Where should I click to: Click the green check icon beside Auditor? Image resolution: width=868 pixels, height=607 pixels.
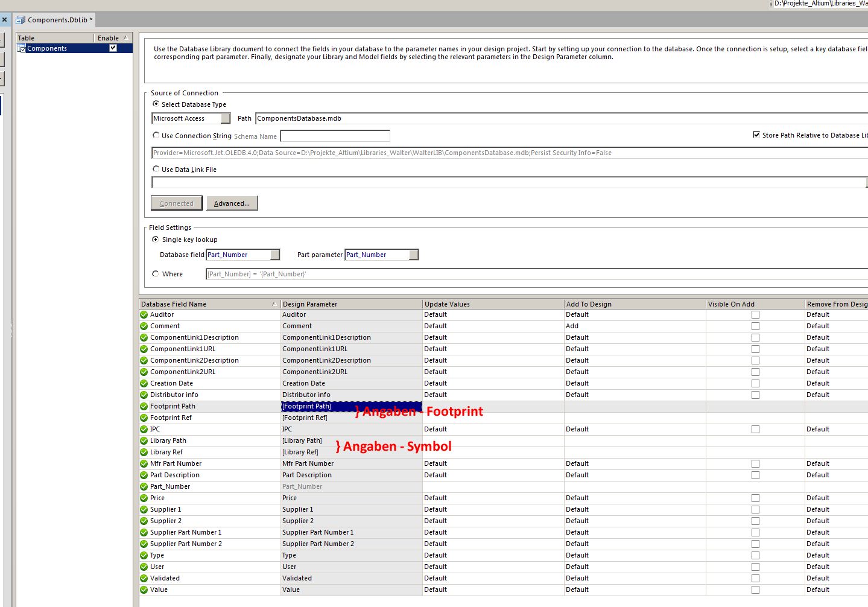click(x=144, y=315)
